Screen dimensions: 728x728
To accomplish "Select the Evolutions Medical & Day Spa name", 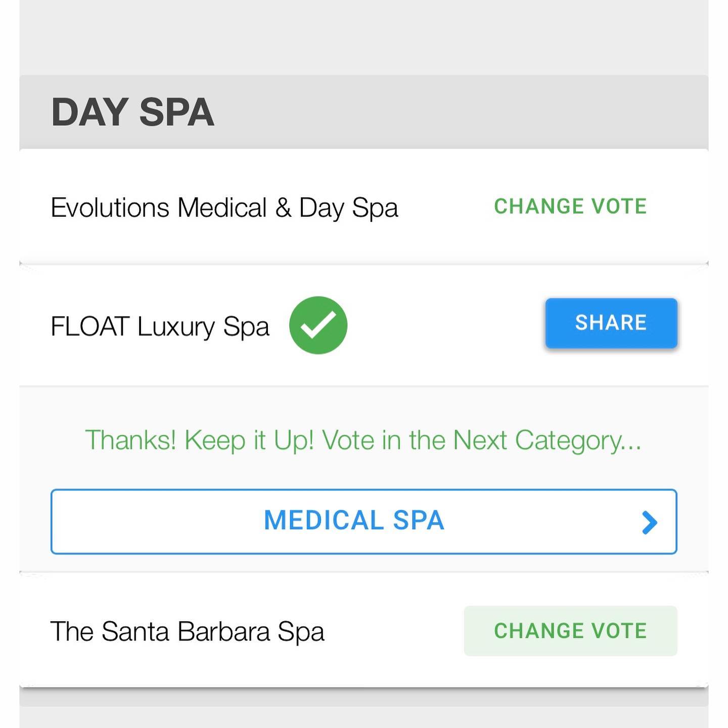I will point(224,208).
